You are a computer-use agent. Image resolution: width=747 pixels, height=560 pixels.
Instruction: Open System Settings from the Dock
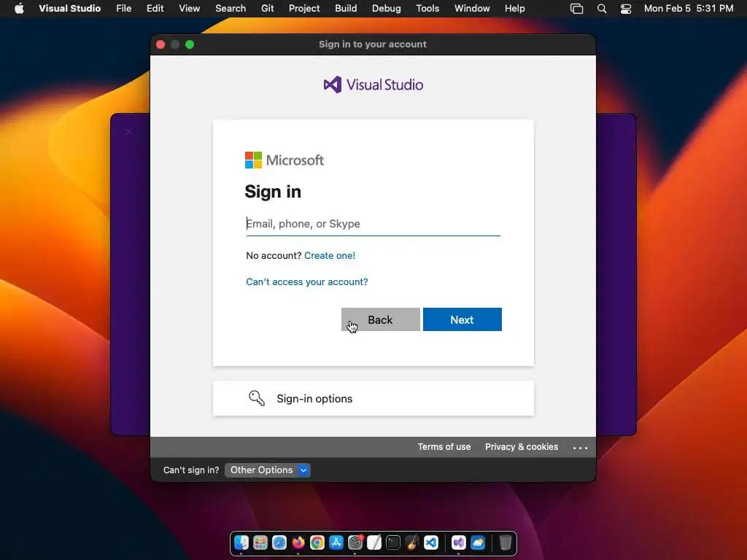(x=355, y=542)
